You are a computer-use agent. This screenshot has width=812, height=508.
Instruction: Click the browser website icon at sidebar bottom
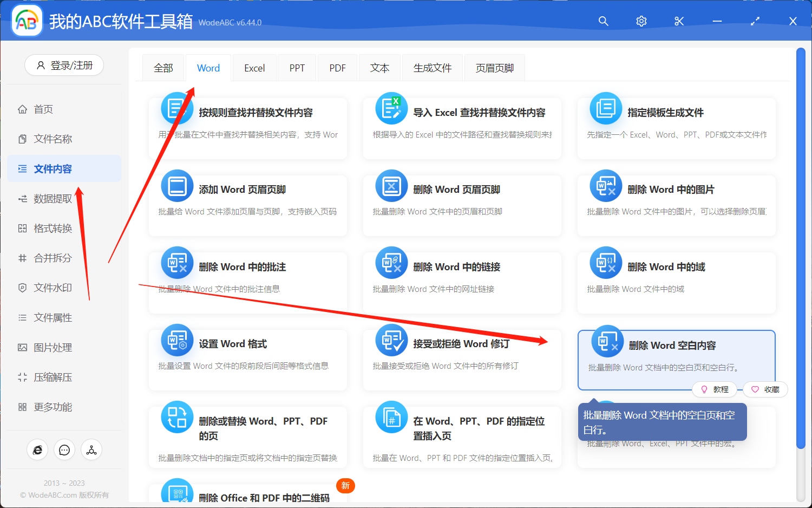pyautogui.click(x=37, y=450)
